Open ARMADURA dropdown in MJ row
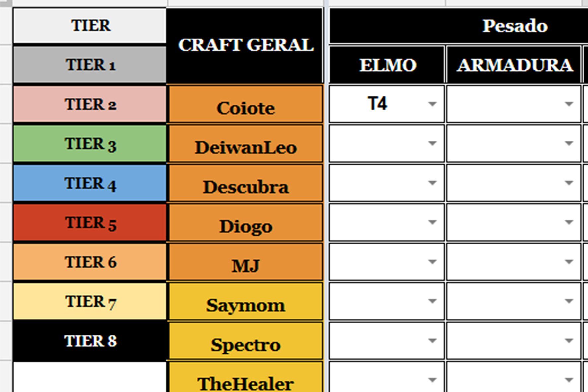This screenshot has height=392, width=588. (x=569, y=262)
